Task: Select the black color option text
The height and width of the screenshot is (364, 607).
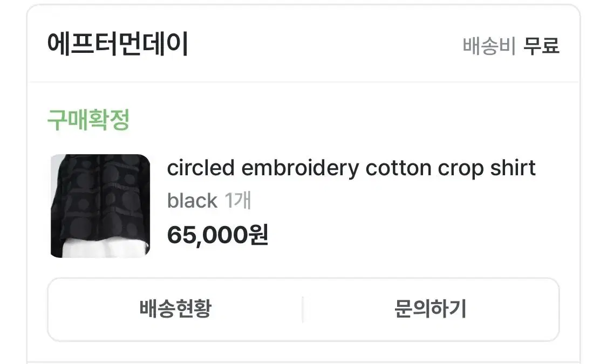Action: click(x=192, y=201)
